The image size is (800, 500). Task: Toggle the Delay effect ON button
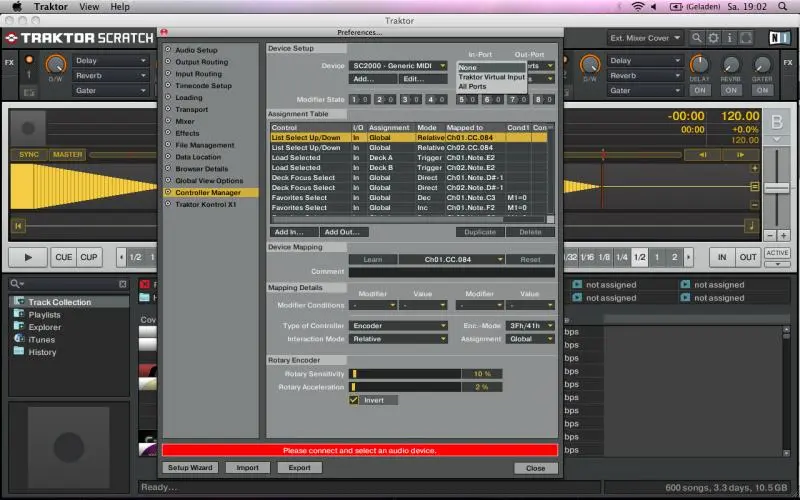[700, 90]
